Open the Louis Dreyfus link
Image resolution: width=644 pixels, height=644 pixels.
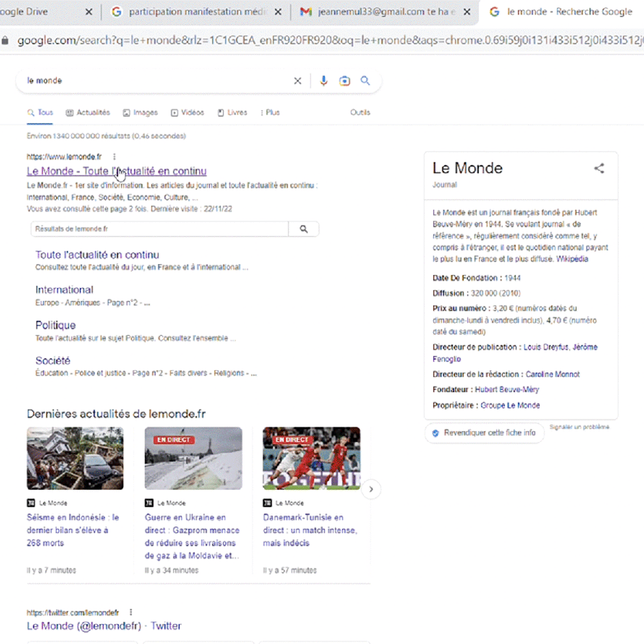click(546, 347)
